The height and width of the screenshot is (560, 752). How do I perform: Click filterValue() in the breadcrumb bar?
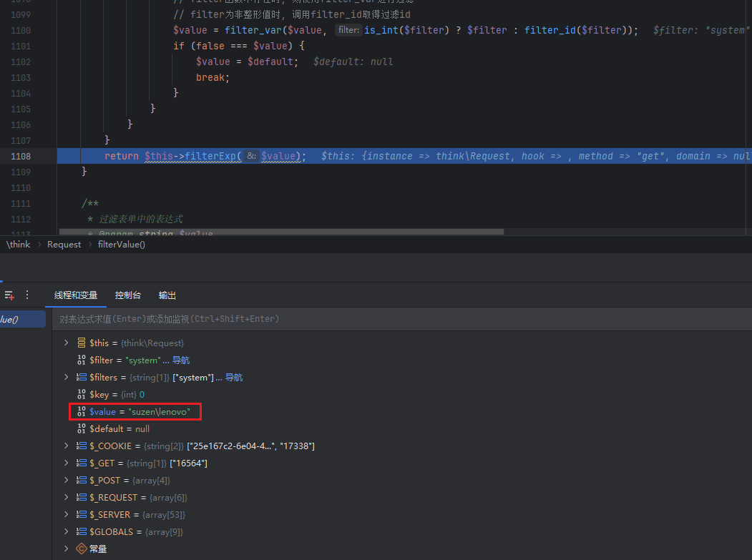122,245
